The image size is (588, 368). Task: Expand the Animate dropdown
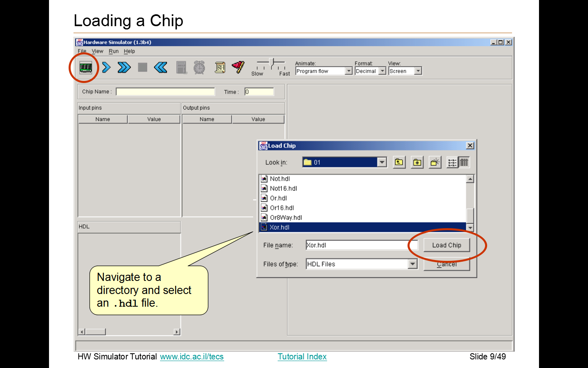pos(348,71)
